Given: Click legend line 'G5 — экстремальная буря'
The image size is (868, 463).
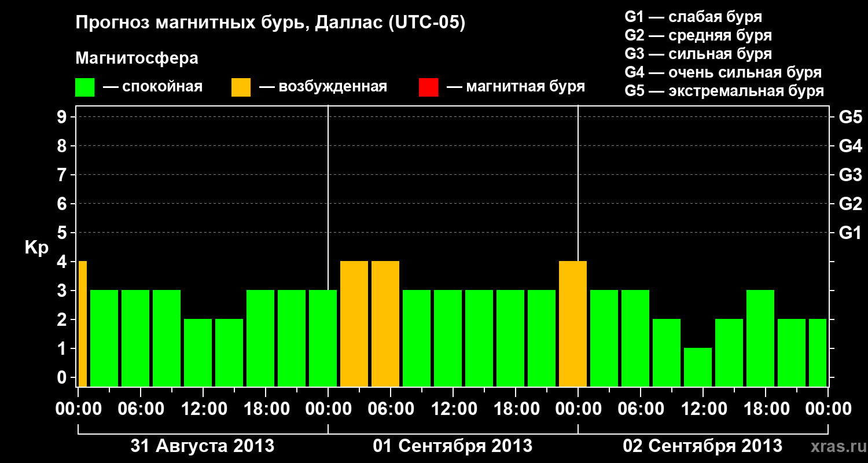Looking at the screenshot, I should (724, 91).
